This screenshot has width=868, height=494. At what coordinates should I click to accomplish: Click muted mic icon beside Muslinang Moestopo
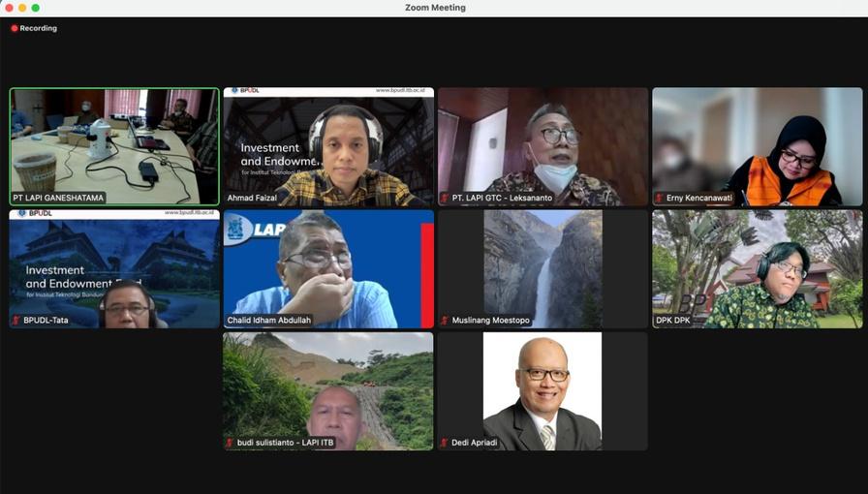tap(445, 320)
